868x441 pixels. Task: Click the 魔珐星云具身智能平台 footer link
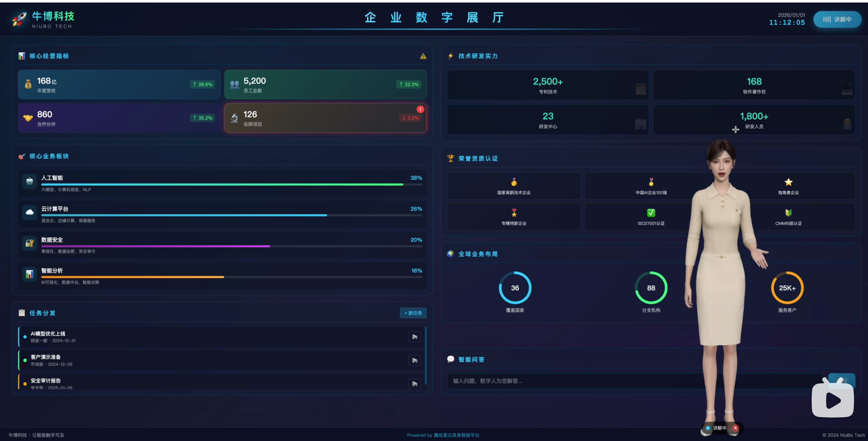click(456, 435)
